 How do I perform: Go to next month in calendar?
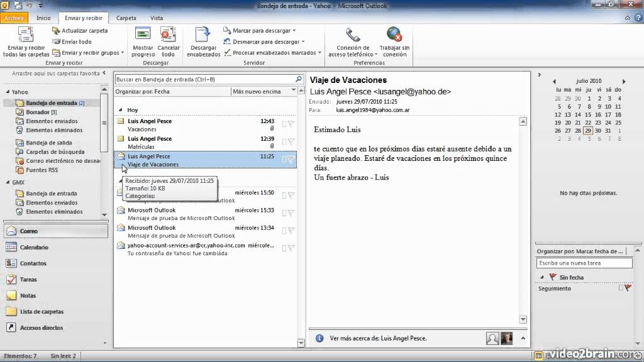pos(623,81)
